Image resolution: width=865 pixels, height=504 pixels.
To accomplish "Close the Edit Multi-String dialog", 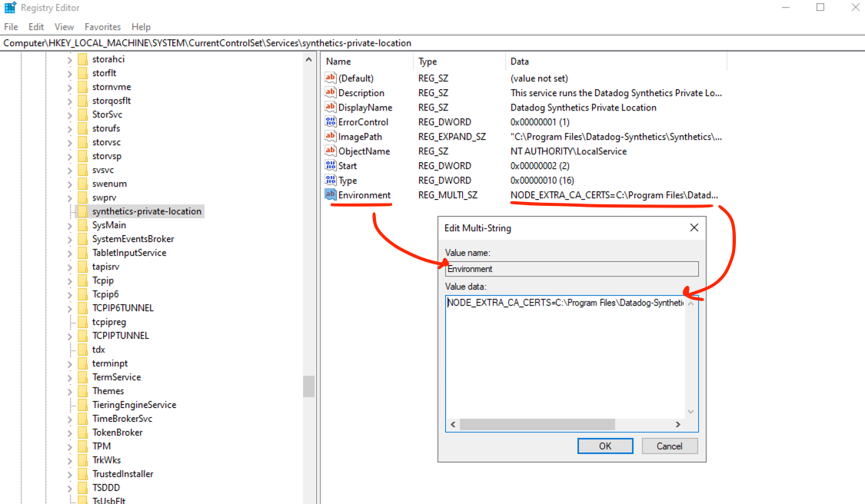I will click(x=694, y=228).
